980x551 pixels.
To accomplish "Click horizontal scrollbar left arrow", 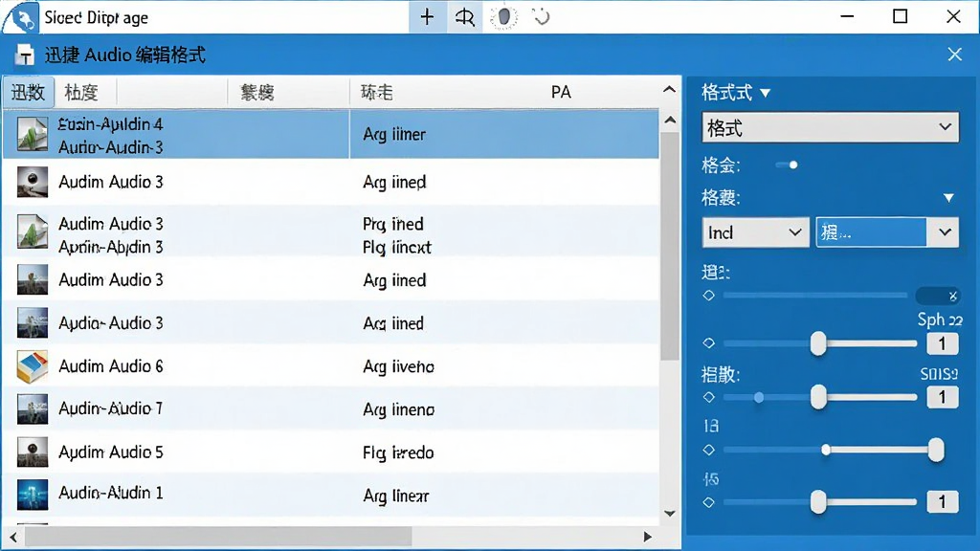I will pyautogui.click(x=13, y=537).
